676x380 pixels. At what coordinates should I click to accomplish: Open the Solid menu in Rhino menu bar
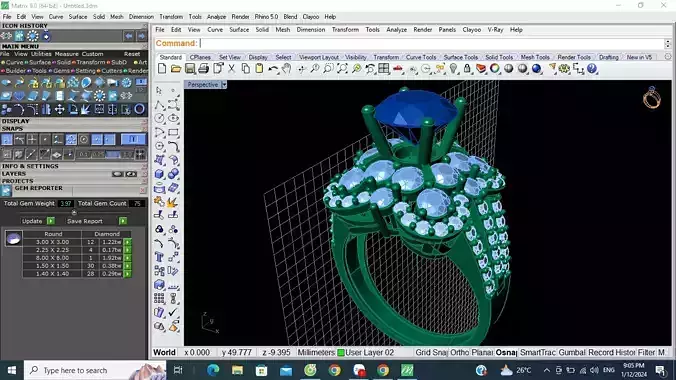tap(262, 30)
